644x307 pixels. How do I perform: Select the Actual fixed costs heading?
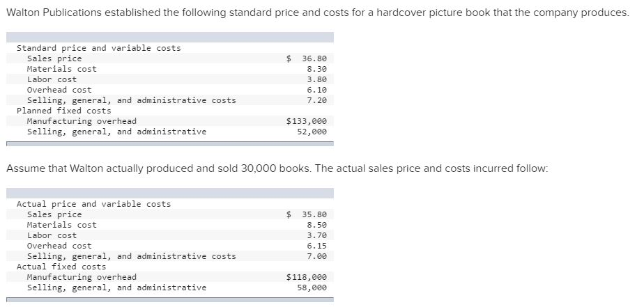(x=61, y=267)
